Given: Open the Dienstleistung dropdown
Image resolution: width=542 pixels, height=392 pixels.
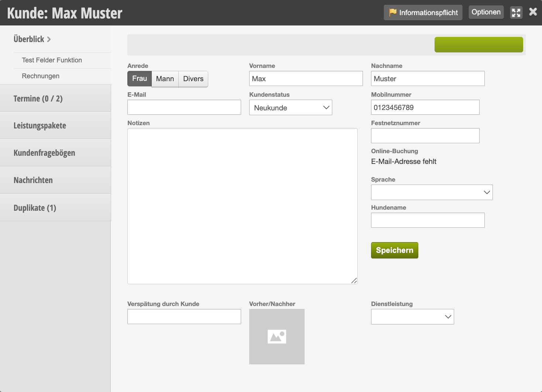Looking at the screenshot, I should pyautogui.click(x=412, y=317).
